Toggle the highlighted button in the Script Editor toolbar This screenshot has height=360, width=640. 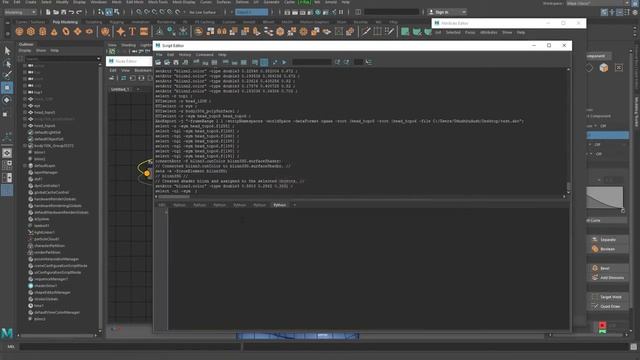tap(264, 62)
